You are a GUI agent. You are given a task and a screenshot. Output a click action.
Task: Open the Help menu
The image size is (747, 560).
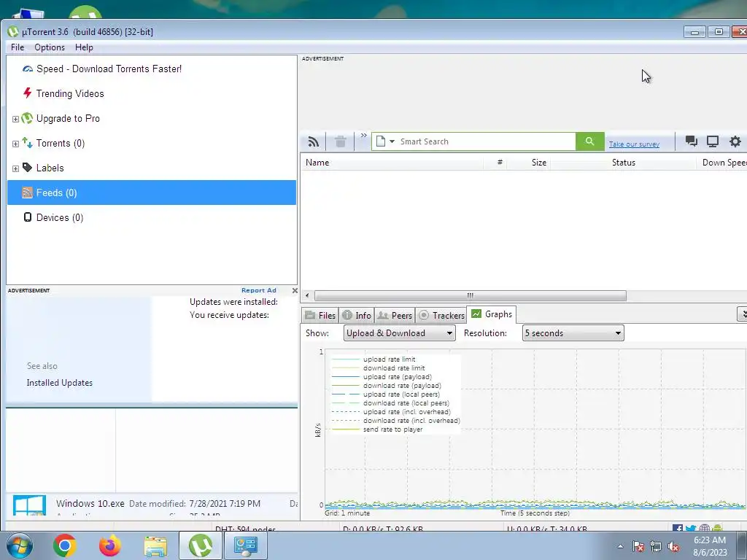click(x=84, y=47)
